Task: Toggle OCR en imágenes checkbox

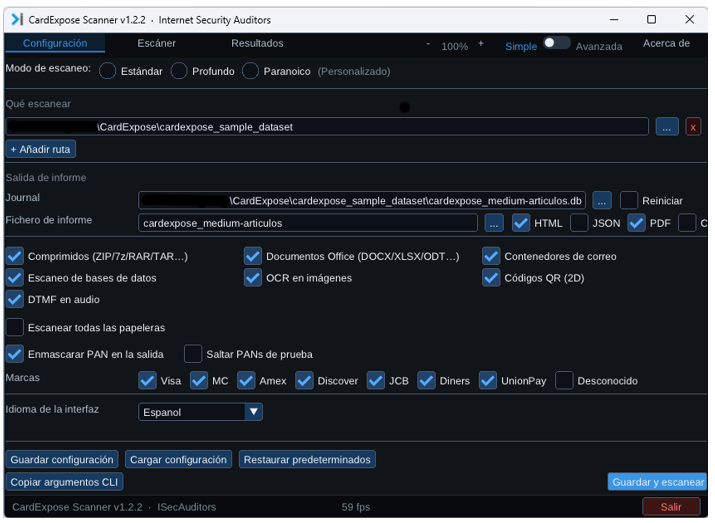Action: point(253,278)
